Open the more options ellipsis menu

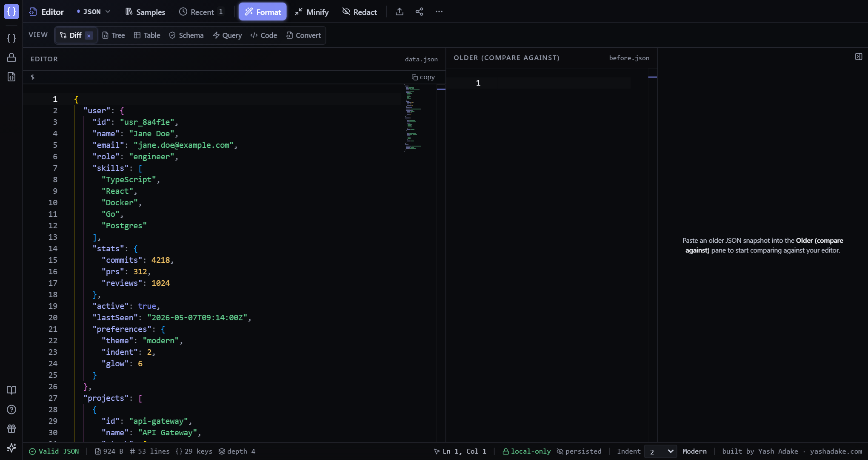click(439, 12)
